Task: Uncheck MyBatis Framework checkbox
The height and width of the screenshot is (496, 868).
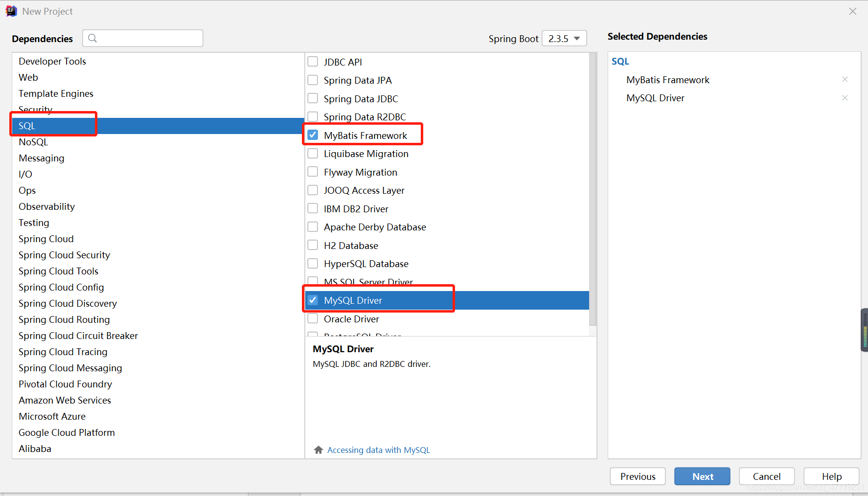Action: click(313, 135)
